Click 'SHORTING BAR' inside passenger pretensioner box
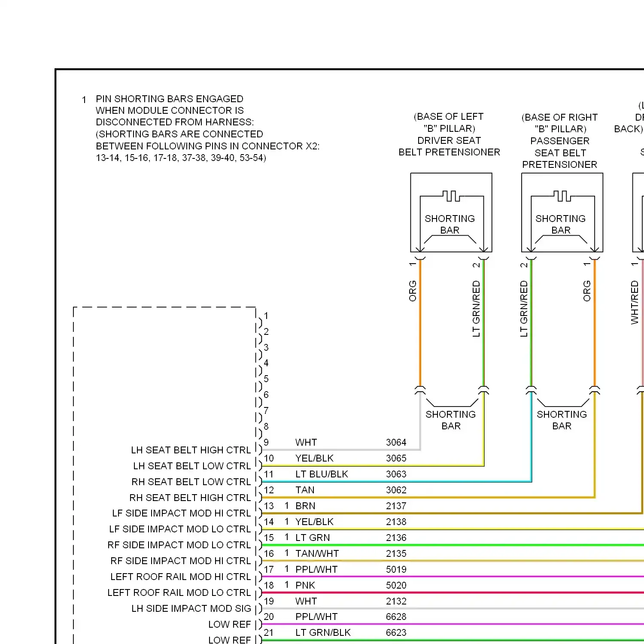644x644 pixels. click(x=561, y=224)
